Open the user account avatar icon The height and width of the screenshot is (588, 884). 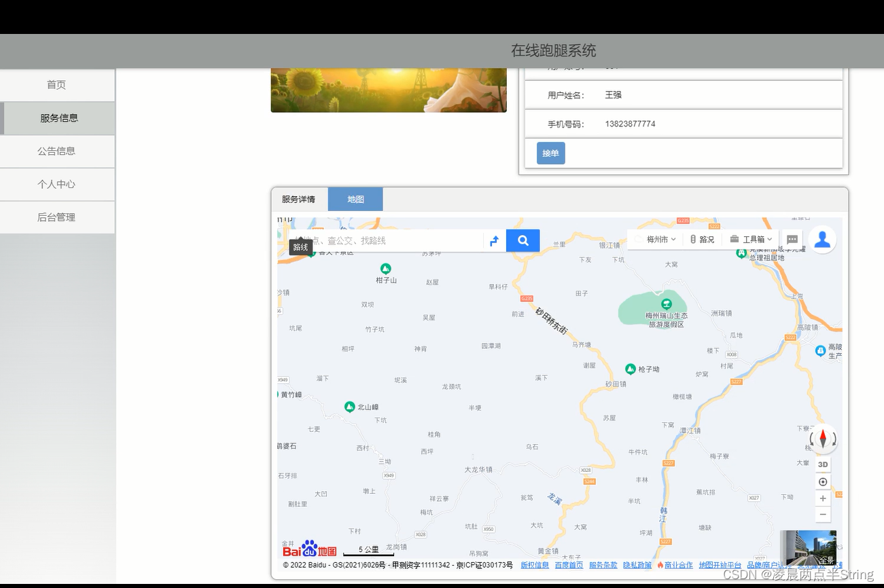[822, 239]
